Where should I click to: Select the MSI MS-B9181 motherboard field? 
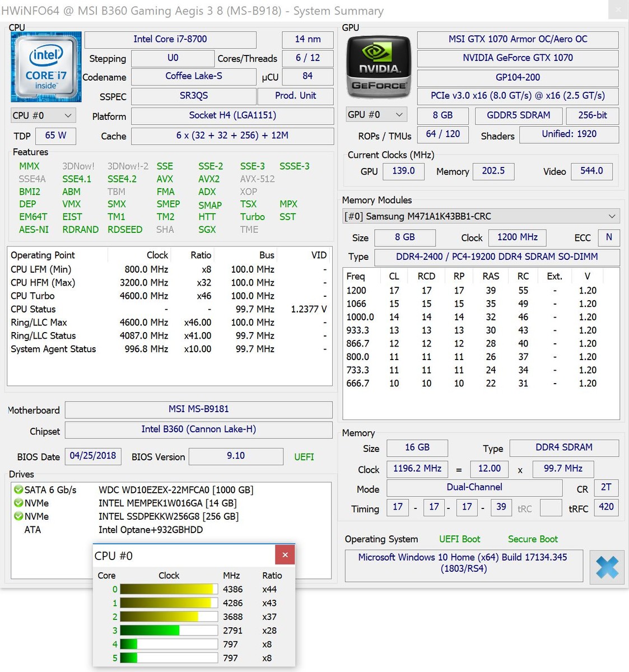[x=199, y=409]
